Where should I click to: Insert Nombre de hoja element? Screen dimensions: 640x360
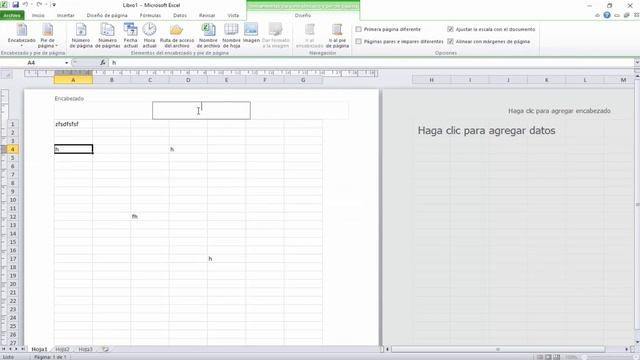tap(231, 36)
